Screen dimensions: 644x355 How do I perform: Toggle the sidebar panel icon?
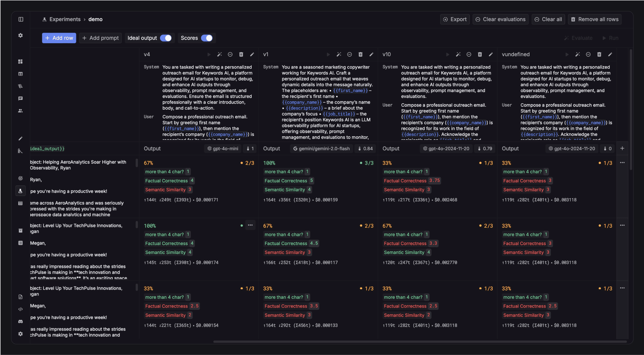click(x=21, y=19)
